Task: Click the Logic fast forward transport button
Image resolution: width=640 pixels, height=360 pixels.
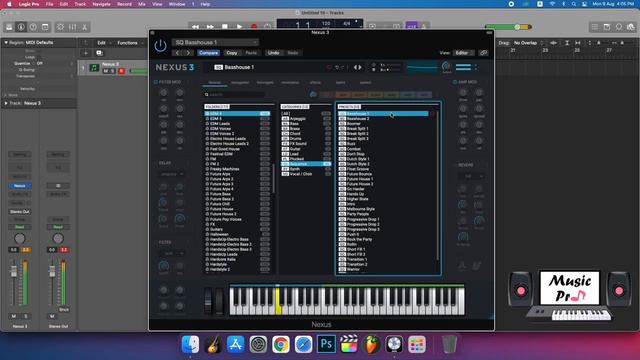Action: [210, 27]
